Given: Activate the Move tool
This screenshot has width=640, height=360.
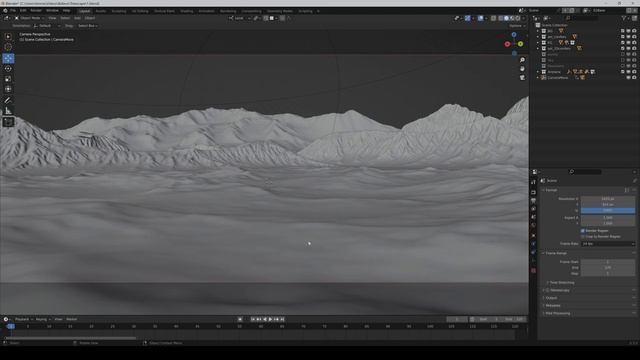Looking at the screenshot, I should pos(8,58).
